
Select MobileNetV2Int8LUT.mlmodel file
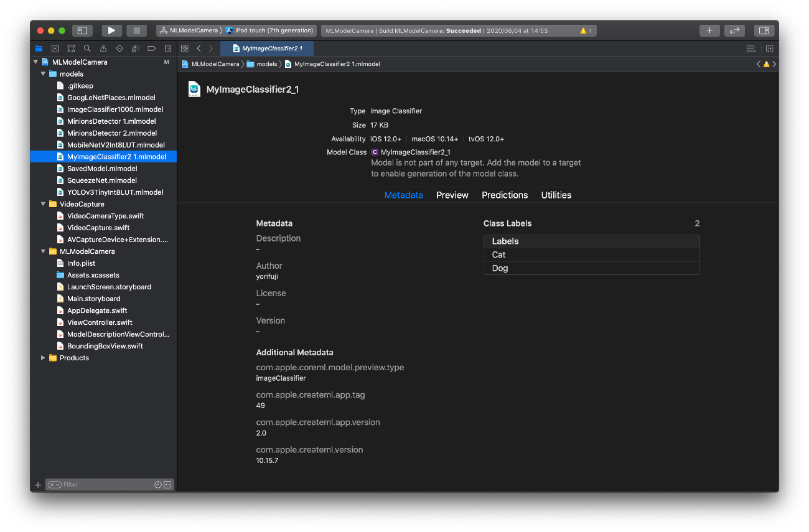click(116, 145)
